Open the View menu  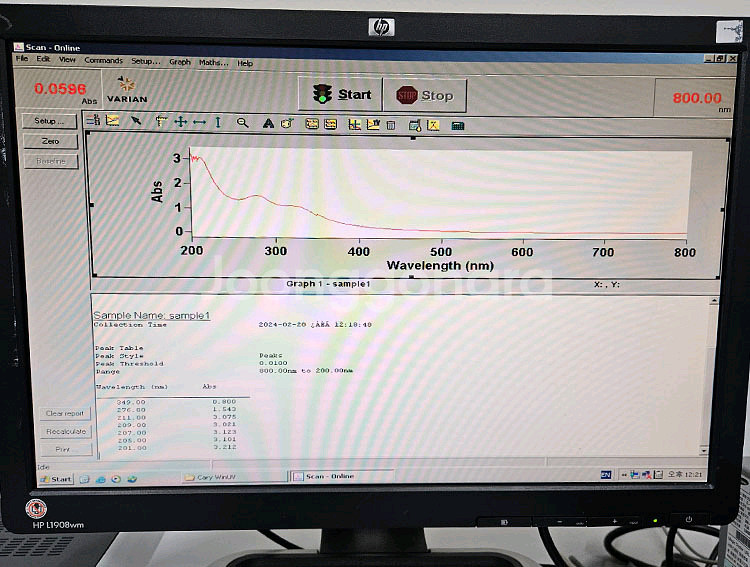click(x=67, y=59)
